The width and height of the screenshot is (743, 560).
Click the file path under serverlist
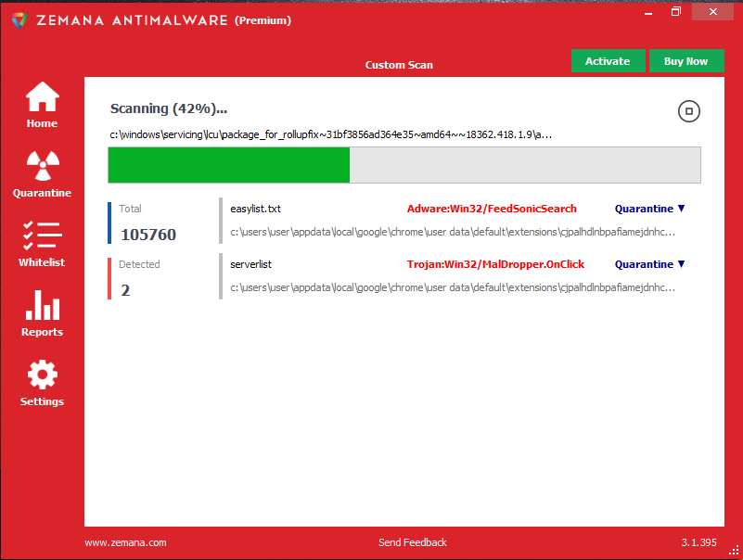pyautogui.click(x=453, y=287)
